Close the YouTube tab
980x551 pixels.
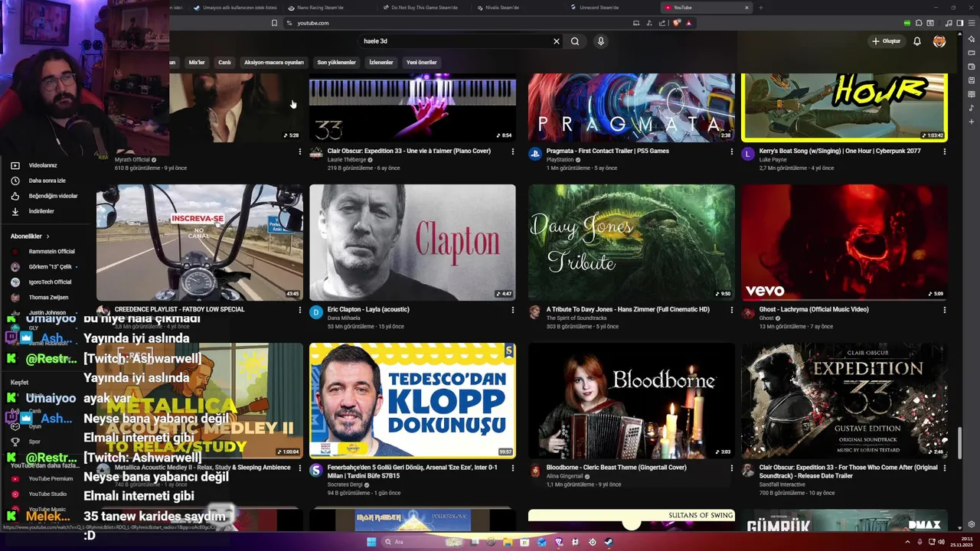[746, 8]
